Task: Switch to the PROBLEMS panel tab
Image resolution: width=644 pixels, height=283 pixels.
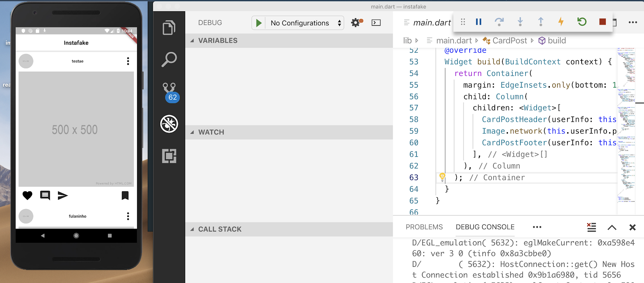Action: pos(424,227)
